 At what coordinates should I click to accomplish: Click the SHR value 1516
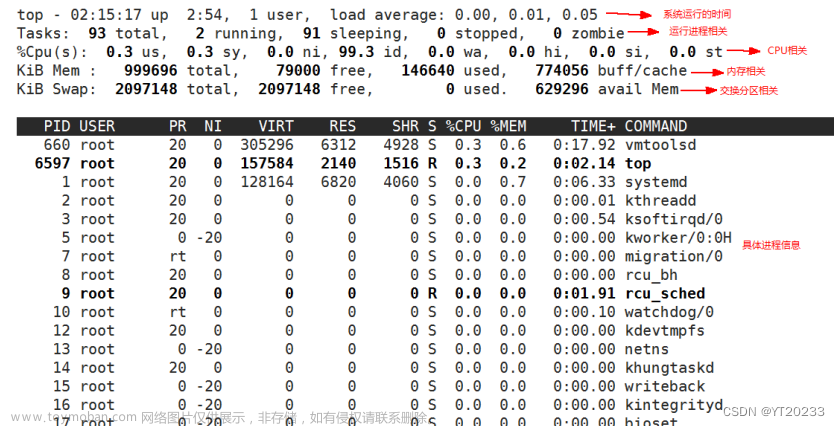pyautogui.click(x=401, y=163)
